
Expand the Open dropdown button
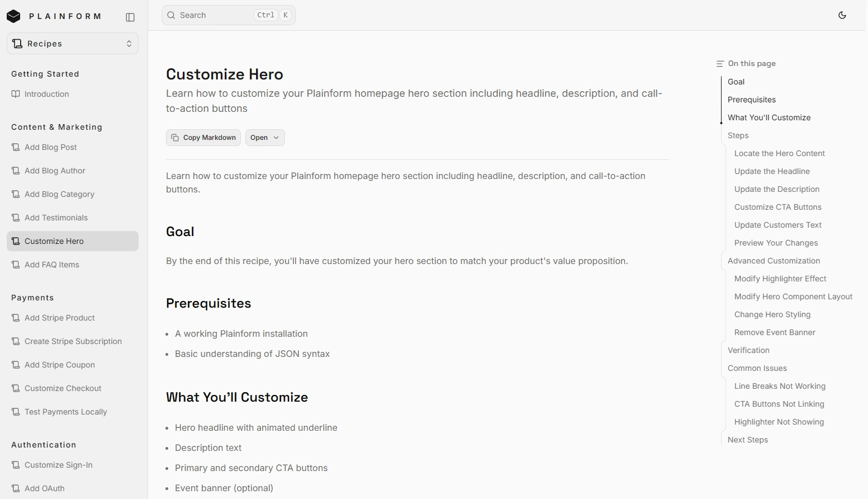tap(265, 138)
